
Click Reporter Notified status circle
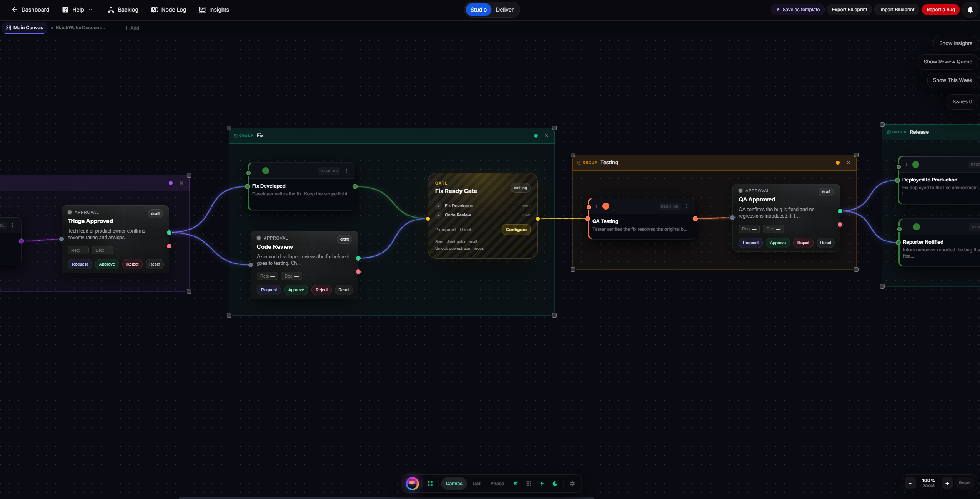917,227
